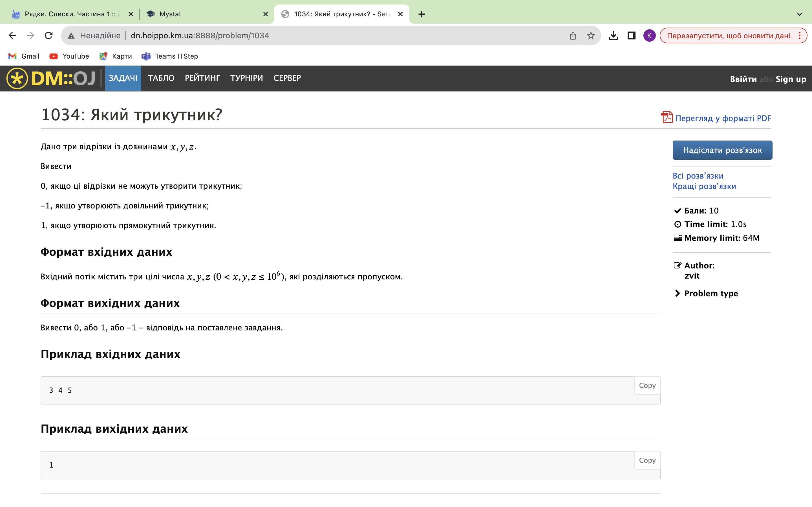The height and width of the screenshot is (507, 812).
Task: Open the ТАБЛО navigation item
Action: pos(161,78)
